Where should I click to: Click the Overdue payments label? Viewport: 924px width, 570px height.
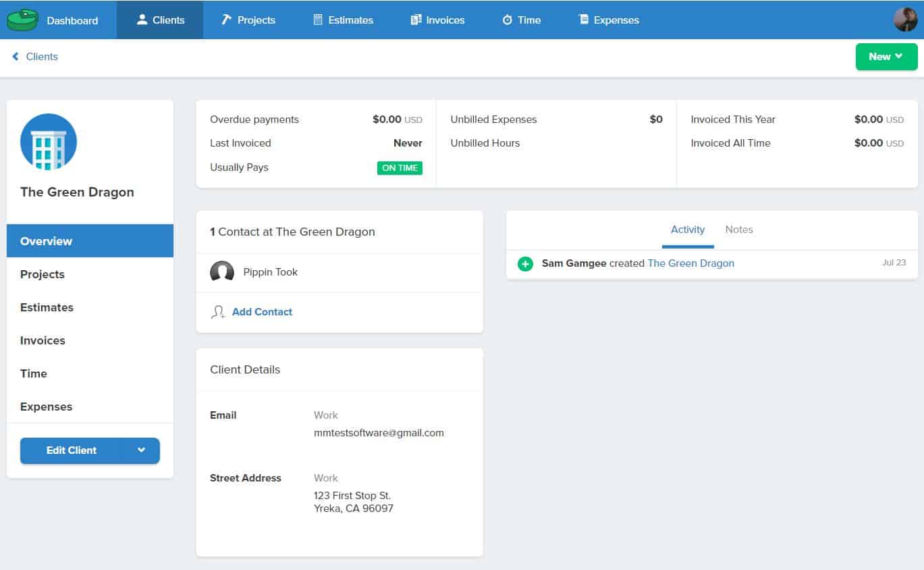pyautogui.click(x=254, y=120)
